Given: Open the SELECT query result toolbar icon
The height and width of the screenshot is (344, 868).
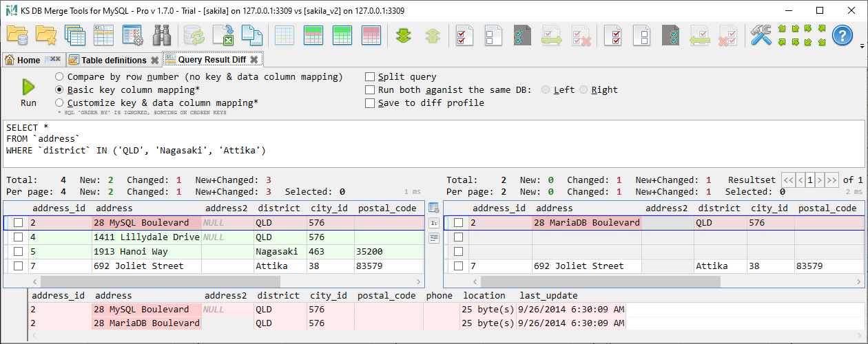Looking at the screenshot, I should point(103,35).
